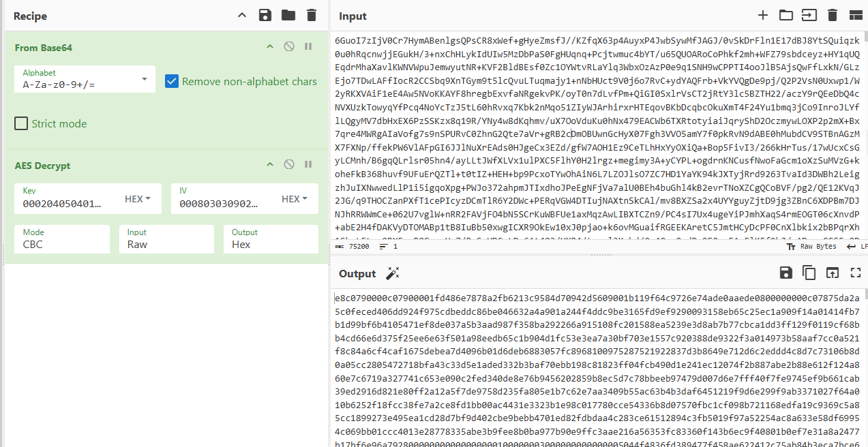Add a new input tab

(763, 15)
